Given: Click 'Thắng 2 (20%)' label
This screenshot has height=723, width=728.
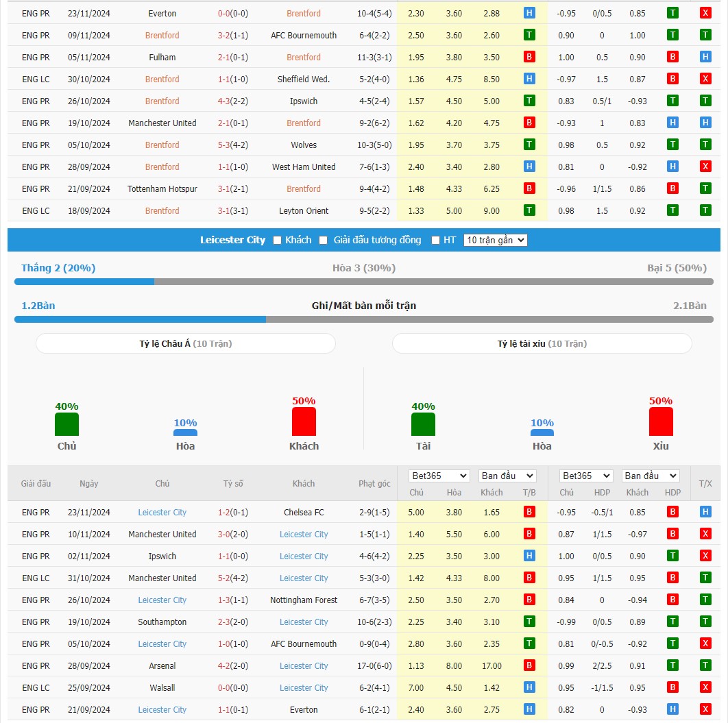Looking at the screenshot, I should [58, 268].
